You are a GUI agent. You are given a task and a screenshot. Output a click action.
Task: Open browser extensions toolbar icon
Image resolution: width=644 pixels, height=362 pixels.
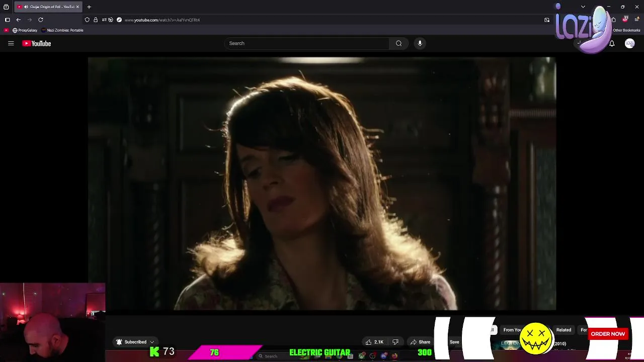pyautogui.click(x=613, y=20)
